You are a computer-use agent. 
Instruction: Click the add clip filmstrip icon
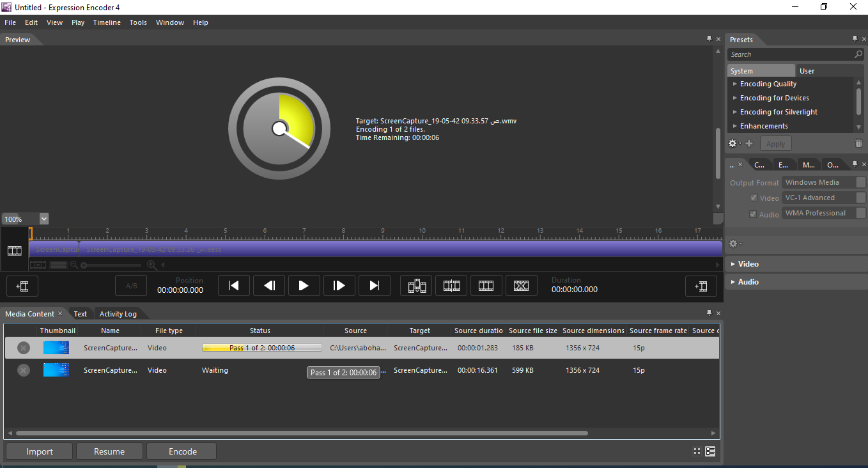[417, 286]
